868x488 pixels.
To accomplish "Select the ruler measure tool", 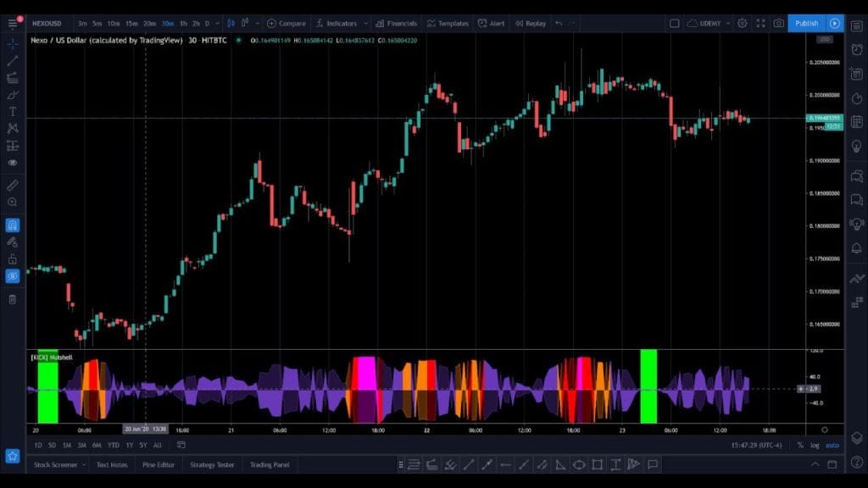I will pos(13,186).
